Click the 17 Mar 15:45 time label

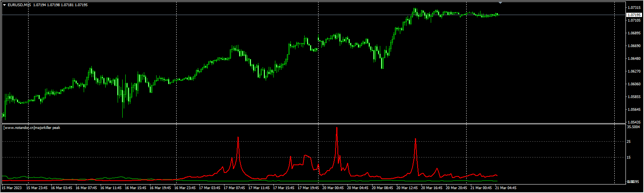pyautogui.click(x=284, y=188)
